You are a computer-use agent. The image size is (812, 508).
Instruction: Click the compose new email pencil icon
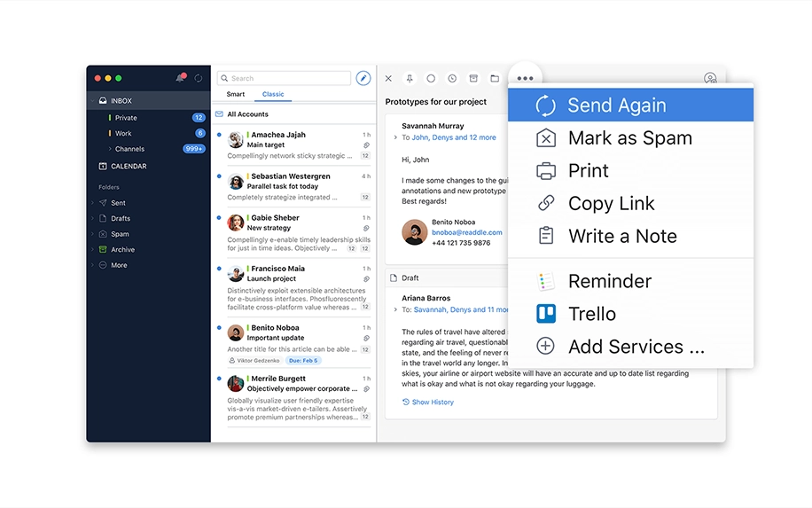click(x=363, y=78)
